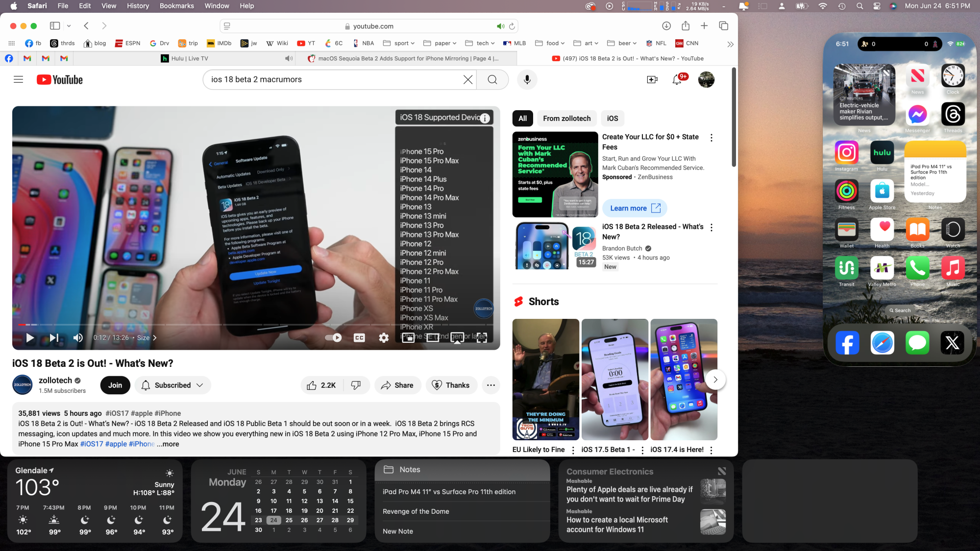Mute the video with speaker icon

(78, 337)
